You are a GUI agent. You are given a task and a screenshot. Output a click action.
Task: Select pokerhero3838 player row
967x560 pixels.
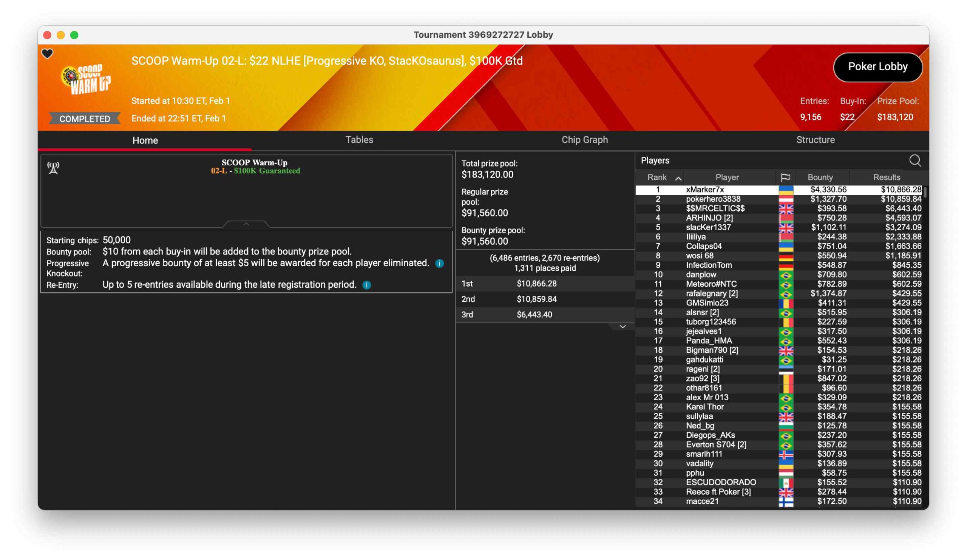point(713,199)
